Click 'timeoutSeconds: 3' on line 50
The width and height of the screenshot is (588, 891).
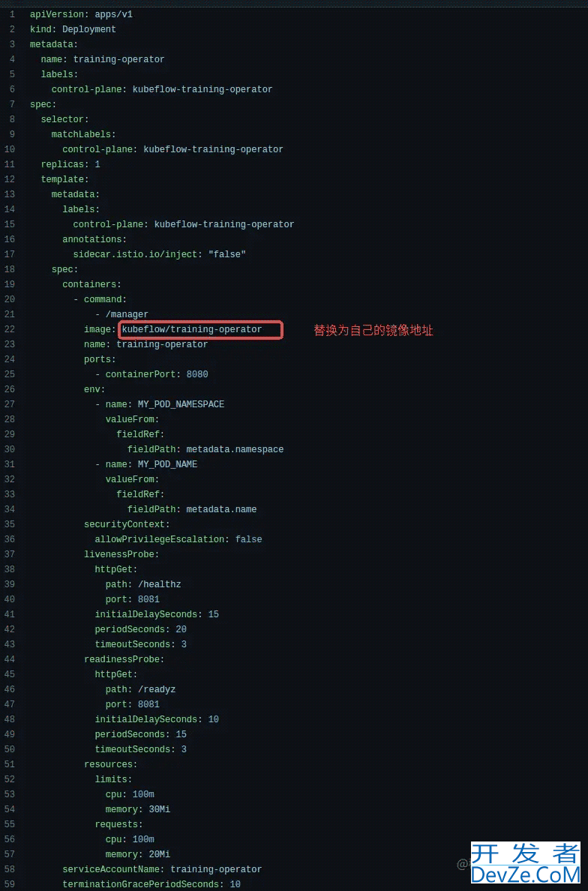coord(140,749)
